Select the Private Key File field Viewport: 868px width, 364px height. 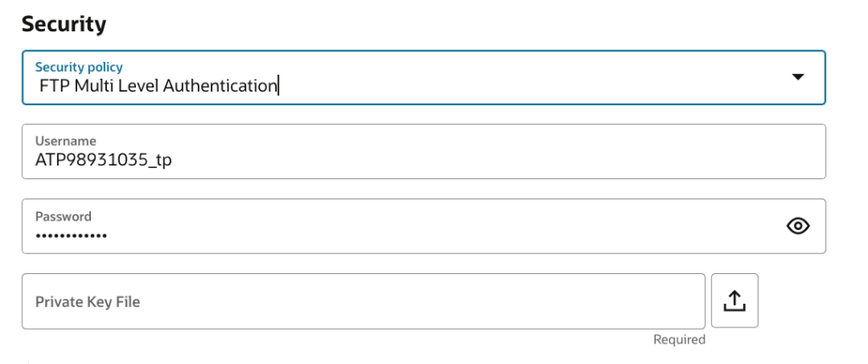pyautogui.click(x=363, y=301)
